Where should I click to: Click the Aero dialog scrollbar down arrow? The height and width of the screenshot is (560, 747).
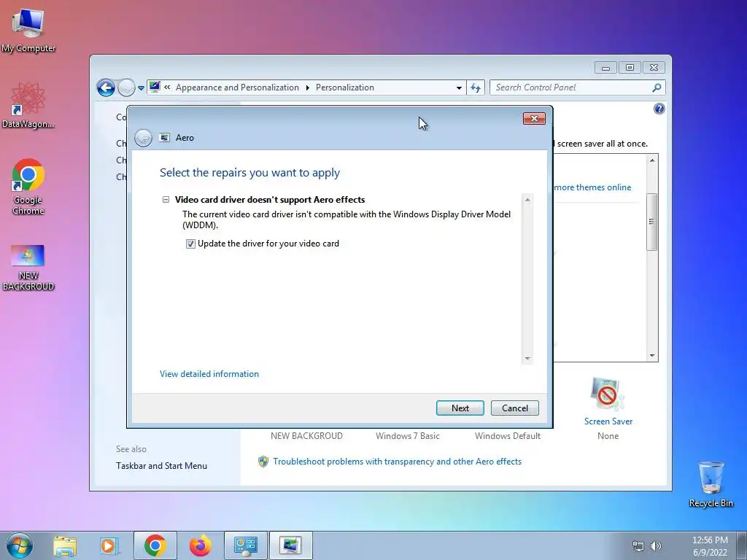coord(527,358)
